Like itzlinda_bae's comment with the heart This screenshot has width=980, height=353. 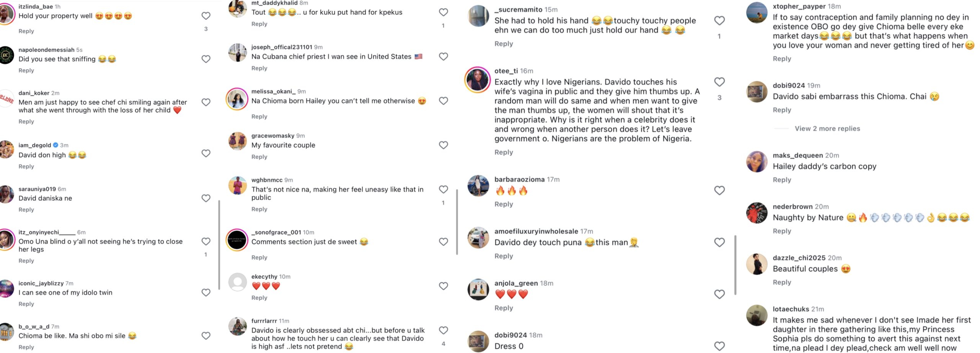(206, 16)
